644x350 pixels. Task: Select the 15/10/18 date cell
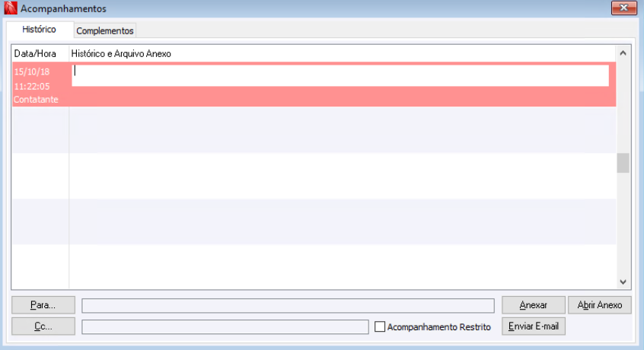(32, 72)
